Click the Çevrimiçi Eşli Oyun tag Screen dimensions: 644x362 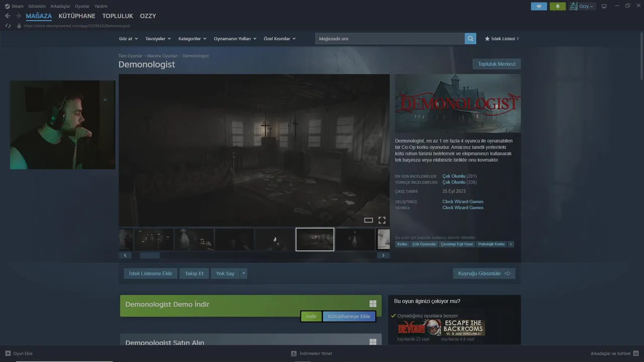point(457,244)
